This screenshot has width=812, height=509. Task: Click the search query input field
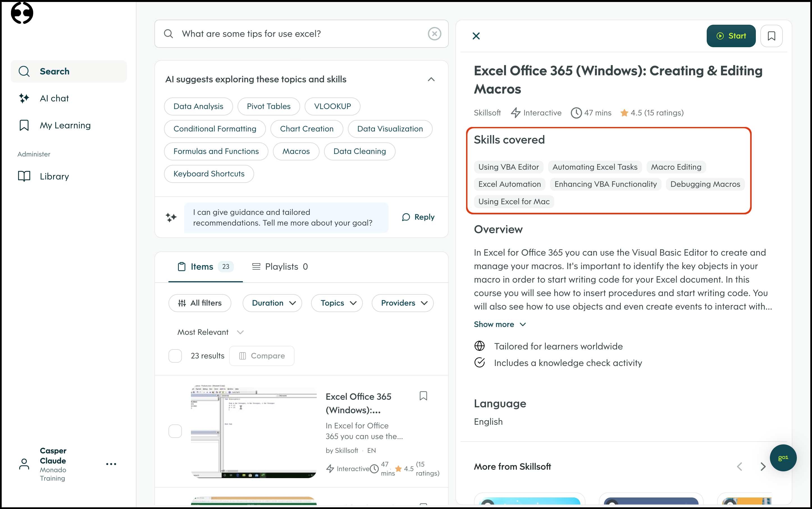301,34
